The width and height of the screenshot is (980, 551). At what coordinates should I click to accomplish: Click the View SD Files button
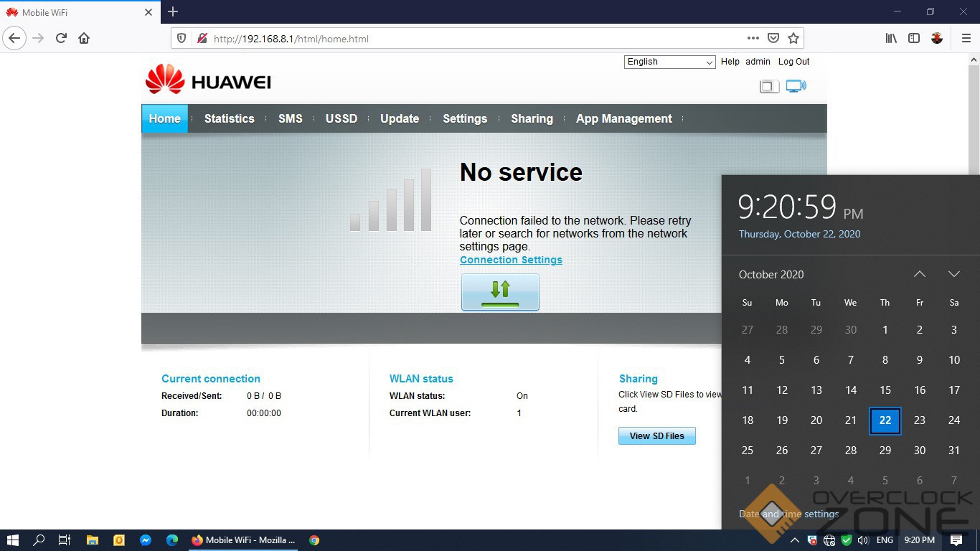656,435
